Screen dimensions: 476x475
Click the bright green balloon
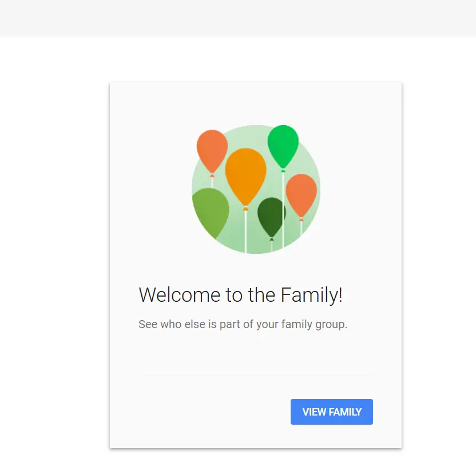pos(283,146)
